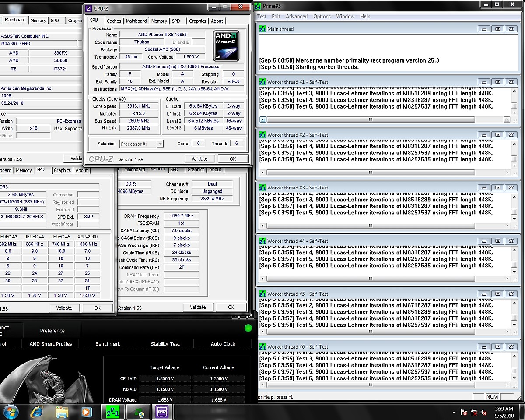525x420 pixels.
Task: Click OK in the CPU-Z Memory window
Action: [x=231, y=307]
